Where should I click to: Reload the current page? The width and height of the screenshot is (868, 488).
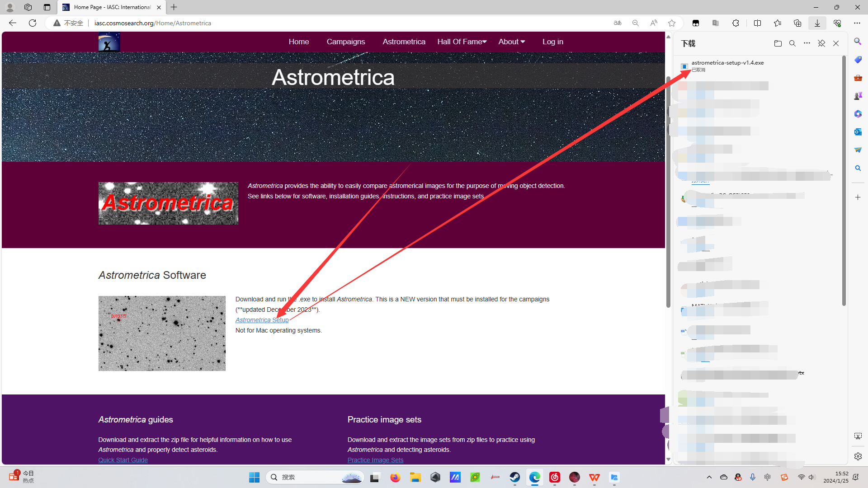(33, 23)
